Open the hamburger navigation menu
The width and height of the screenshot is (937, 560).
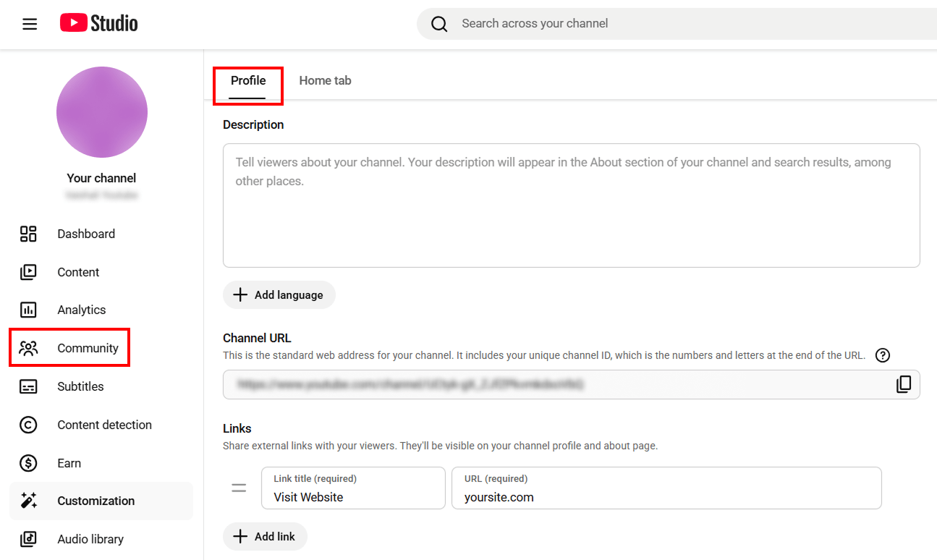[30, 24]
